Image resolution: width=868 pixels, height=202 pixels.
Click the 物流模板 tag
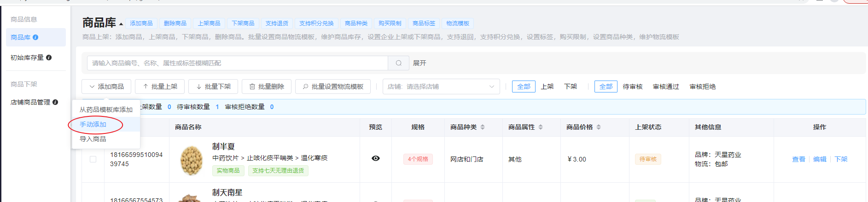(x=458, y=23)
